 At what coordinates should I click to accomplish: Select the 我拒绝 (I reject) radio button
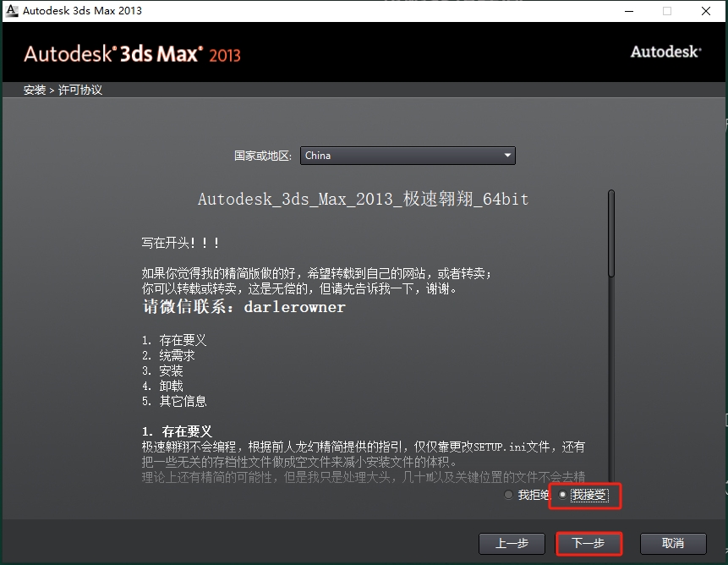508,495
